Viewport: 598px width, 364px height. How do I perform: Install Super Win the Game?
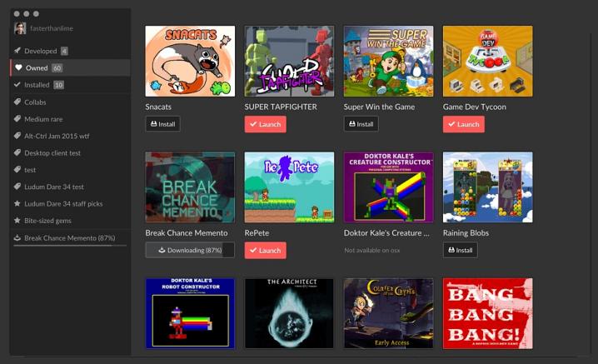(361, 124)
